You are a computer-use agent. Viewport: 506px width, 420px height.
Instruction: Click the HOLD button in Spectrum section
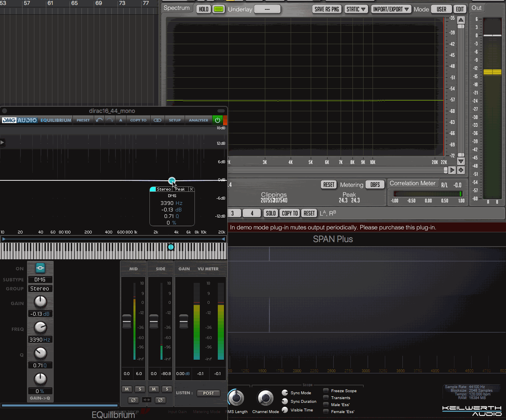tap(203, 9)
